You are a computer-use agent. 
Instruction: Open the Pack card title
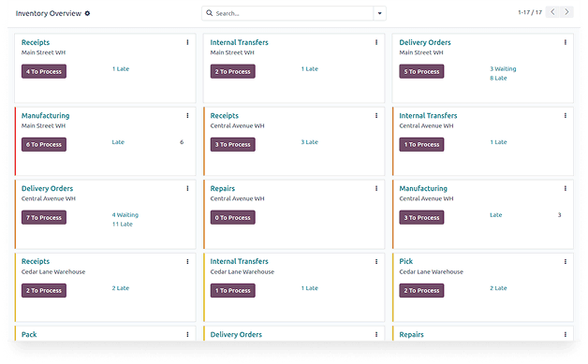[x=29, y=334]
